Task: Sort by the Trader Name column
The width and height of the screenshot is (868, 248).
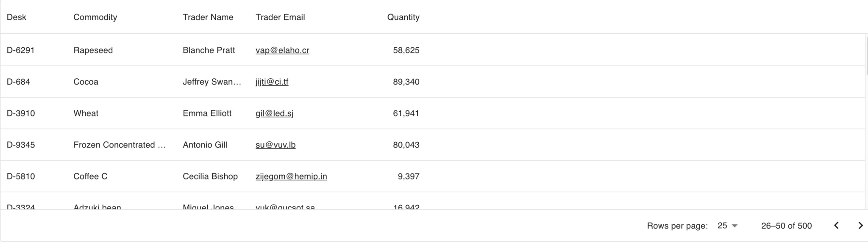Action: 208,17
